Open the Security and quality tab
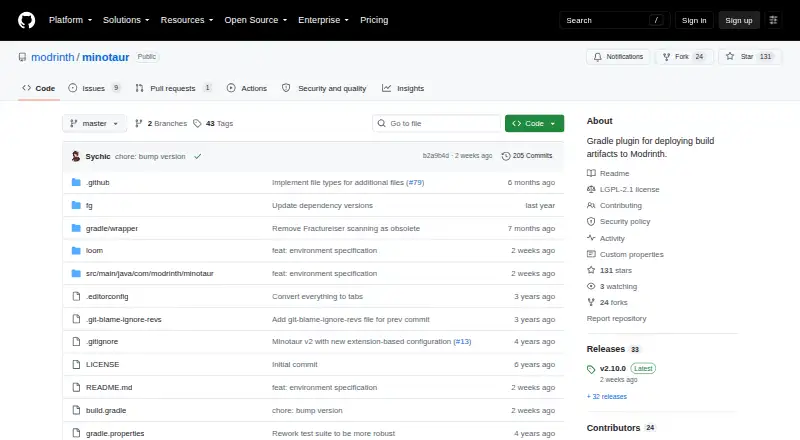 click(x=324, y=88)
